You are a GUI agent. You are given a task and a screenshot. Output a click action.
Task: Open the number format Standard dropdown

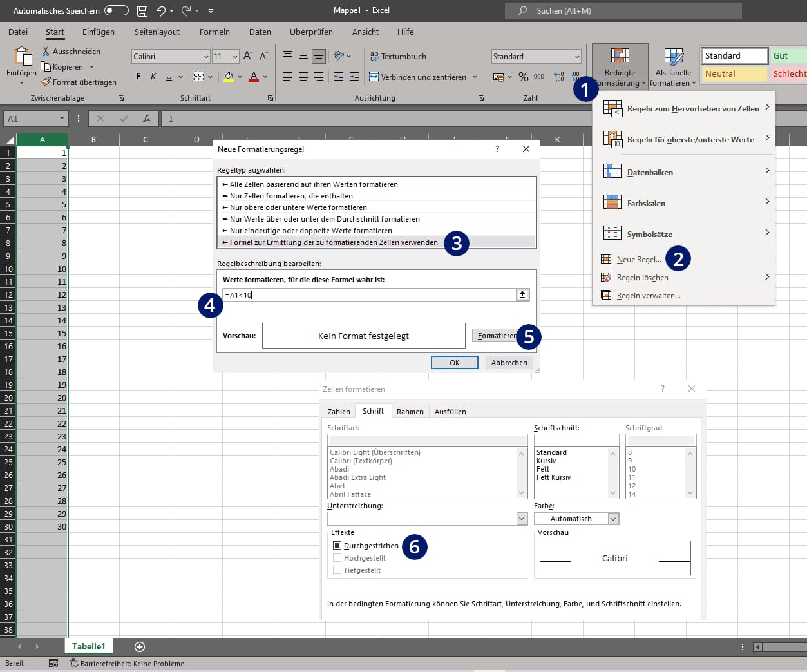577,57
